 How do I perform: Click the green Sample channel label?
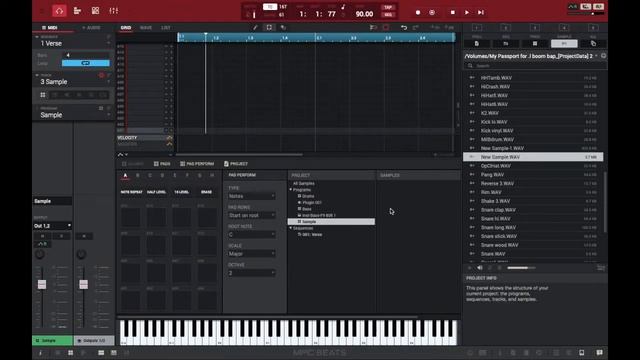tap(52, 340)
